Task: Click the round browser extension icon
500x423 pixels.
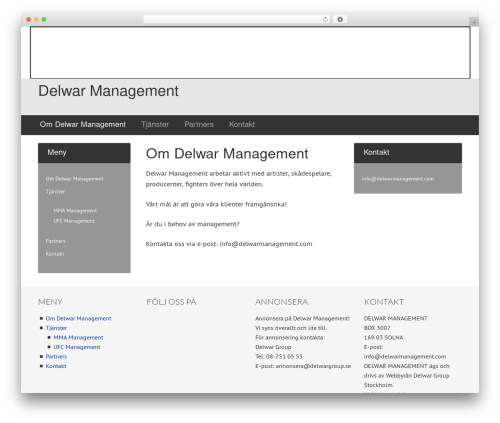Action: pyautogui.click(x=340, y=20)
